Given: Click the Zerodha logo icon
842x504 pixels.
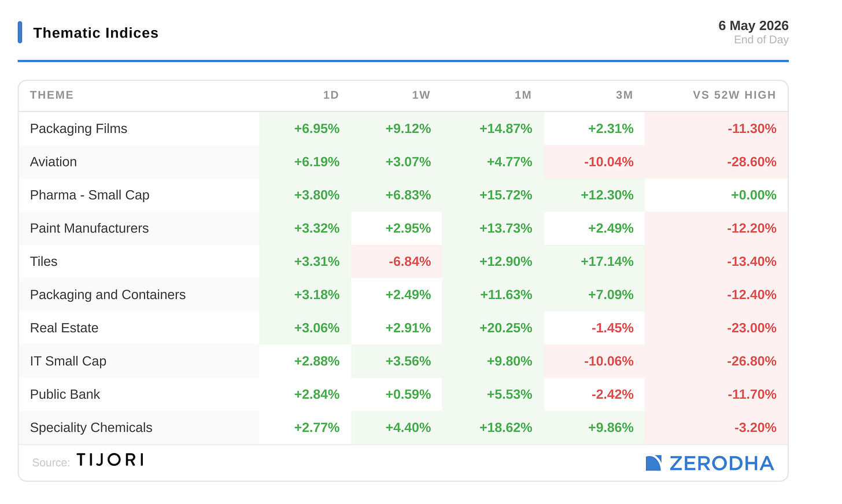Looking at the screenshot, I should tap(653, 463).
